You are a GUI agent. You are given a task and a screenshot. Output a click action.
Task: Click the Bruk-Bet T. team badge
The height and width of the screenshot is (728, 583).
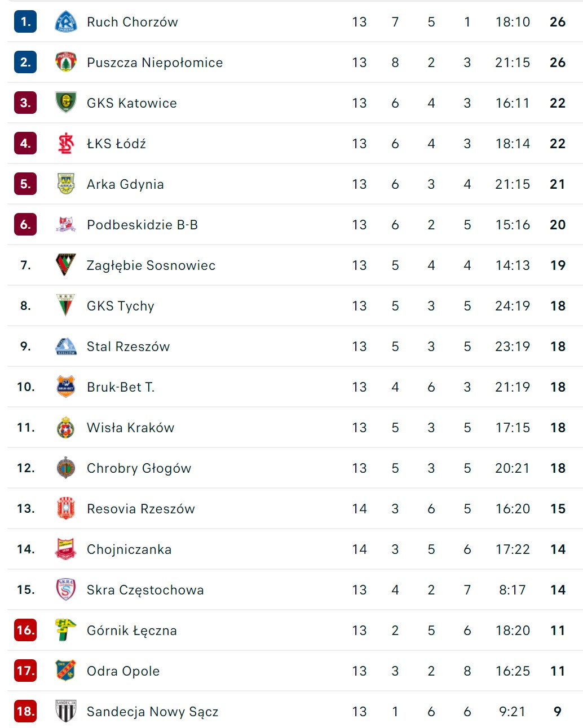pos(66,387)
